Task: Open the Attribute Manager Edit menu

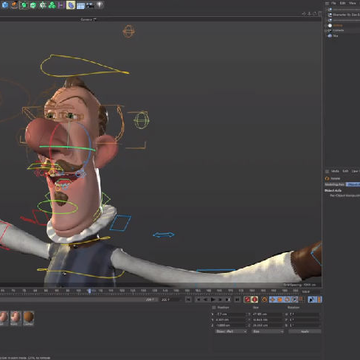Action: [x=345, y=171]
